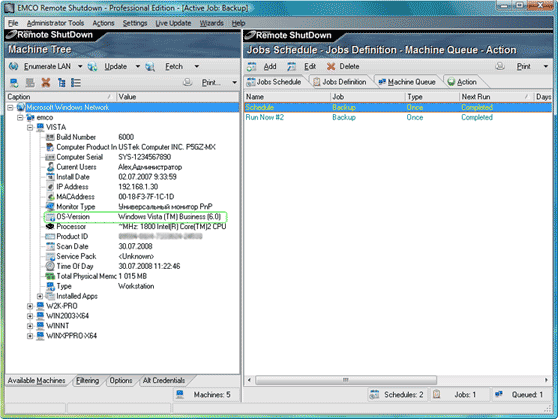This screenshot has width=558, height=419.
Task: Click the Processor chip icon
Action: (x=50, y=226)
